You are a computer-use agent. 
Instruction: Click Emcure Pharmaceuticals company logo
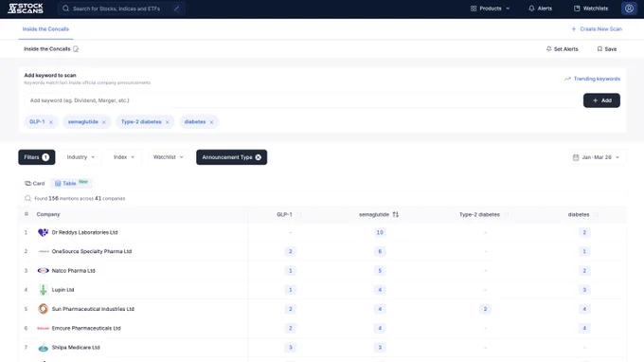pyautogui.click(x=44, y=328)
